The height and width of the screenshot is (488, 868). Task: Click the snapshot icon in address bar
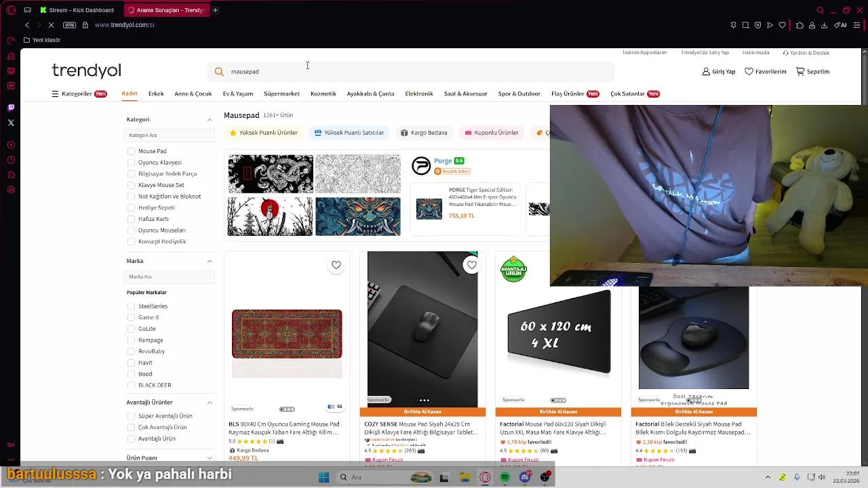click(x=745, y=25)
